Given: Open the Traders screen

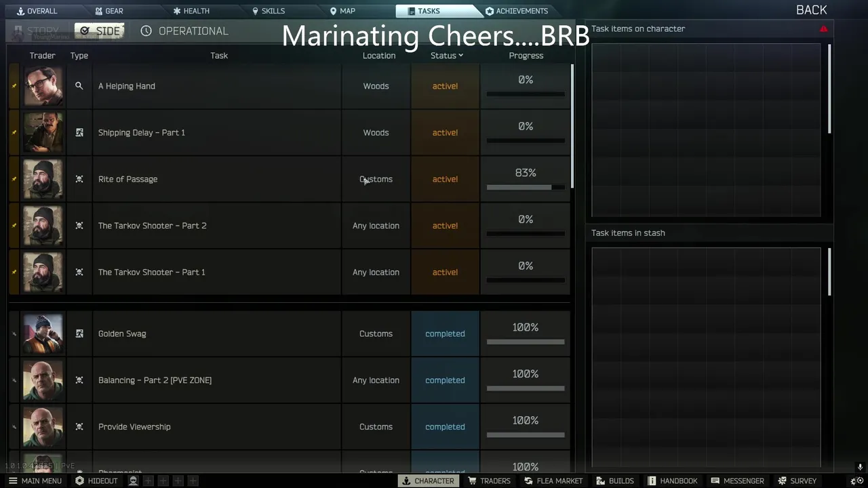Looking at the screenshot, I should (489, 481).
